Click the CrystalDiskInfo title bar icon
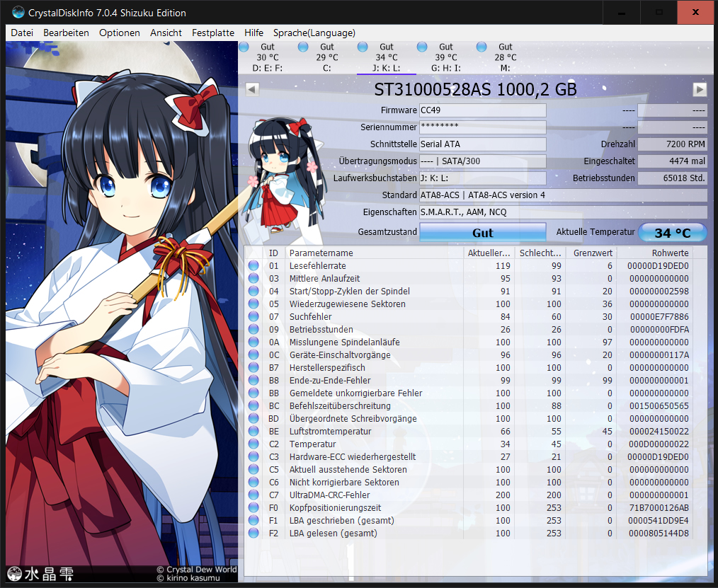Image resolution: width=718 pixels, height=588 pixels. [x=18, y=12]
